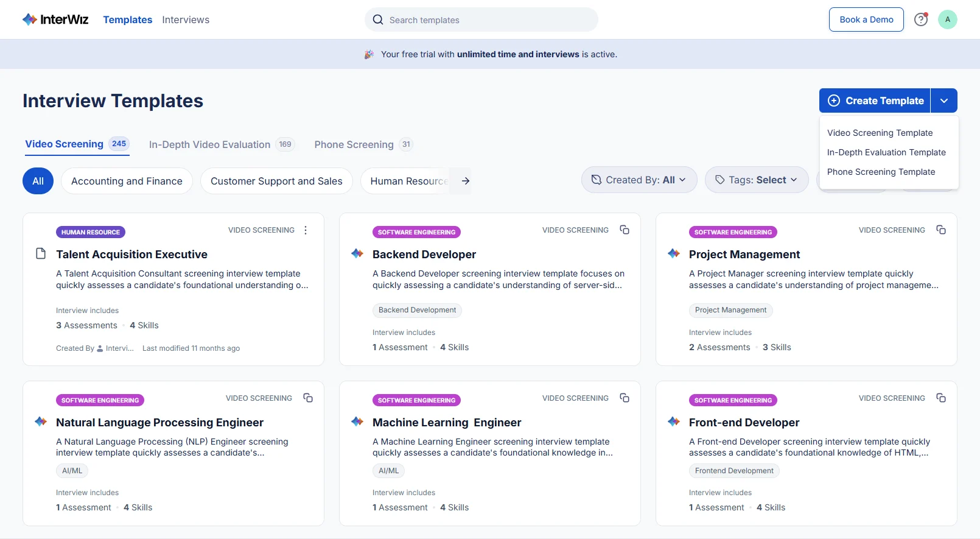This screenshot has height=539, width=980.
Task: Open Natural Language Processing Engineer template
Action: tap(159, 423)
